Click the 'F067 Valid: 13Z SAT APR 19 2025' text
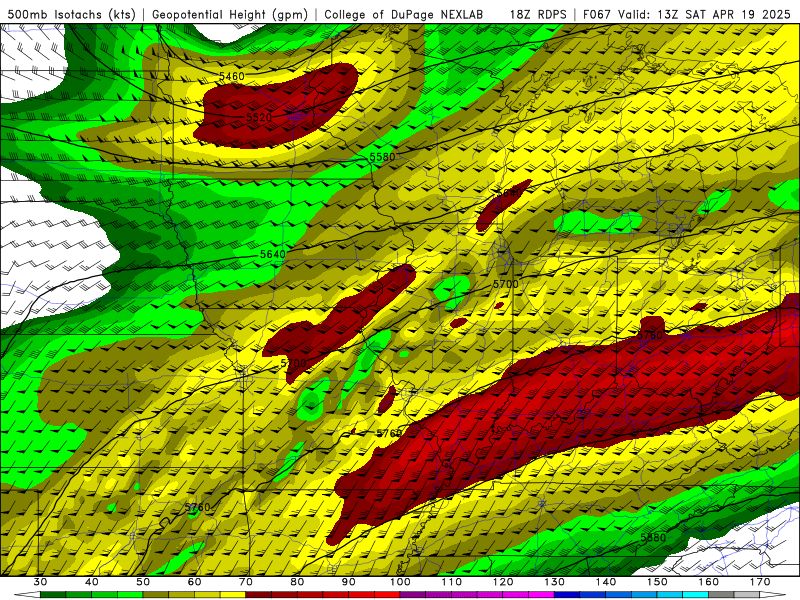The image size is (800, 600). pos(687,14)
